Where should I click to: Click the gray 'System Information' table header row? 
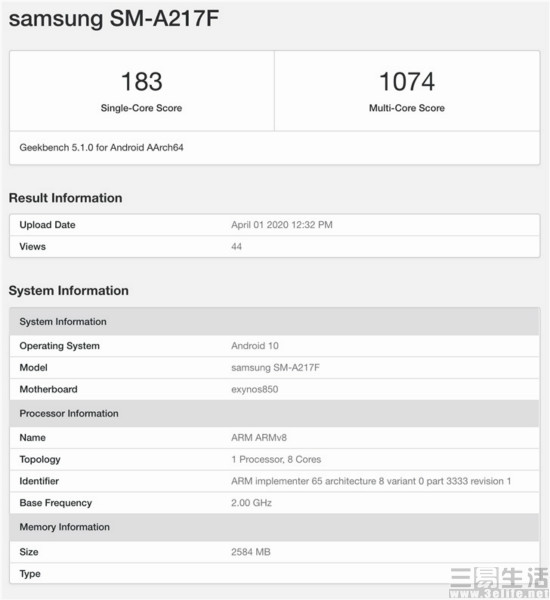pyautogui.click(x=274, y=321)
